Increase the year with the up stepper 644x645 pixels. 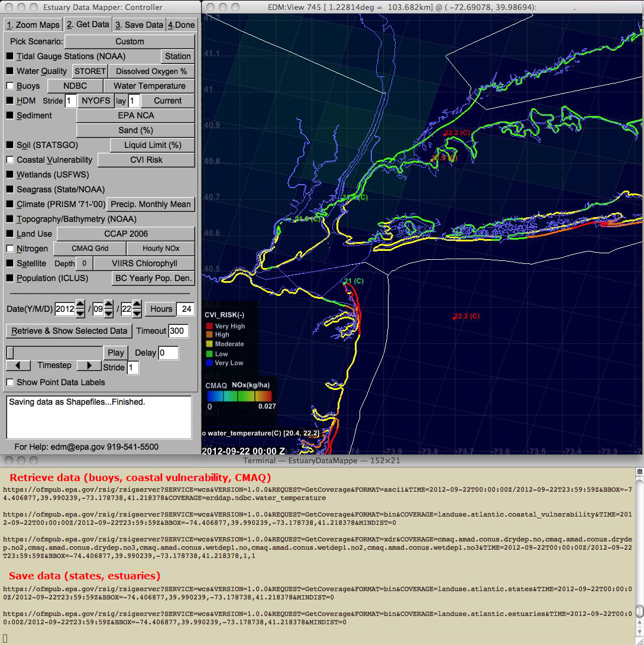(x=80, y=304)
